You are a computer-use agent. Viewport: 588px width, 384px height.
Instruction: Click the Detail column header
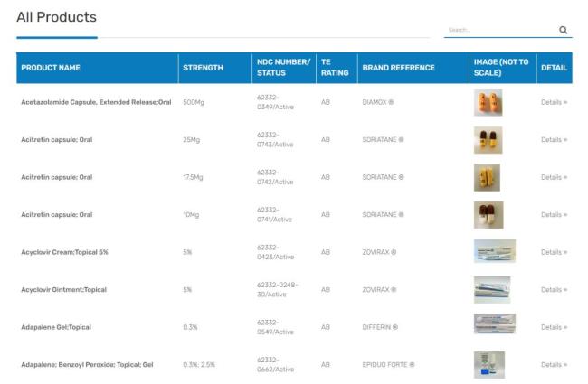click(x=554, y=68)
